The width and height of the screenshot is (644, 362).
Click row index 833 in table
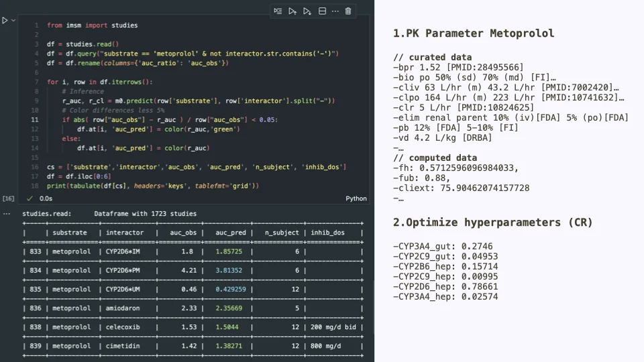pyautogui.click(x=36, y=251)
